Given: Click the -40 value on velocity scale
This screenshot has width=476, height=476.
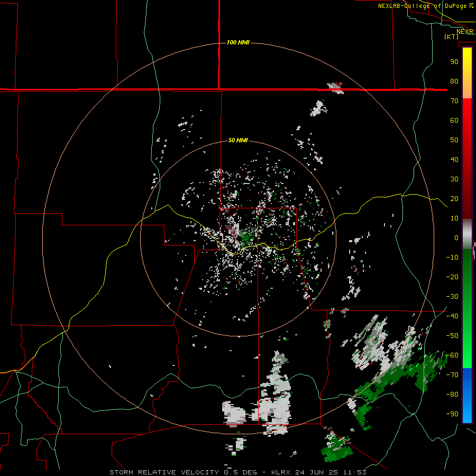Looking at the screenshot, I should click(x=452, y=316).
